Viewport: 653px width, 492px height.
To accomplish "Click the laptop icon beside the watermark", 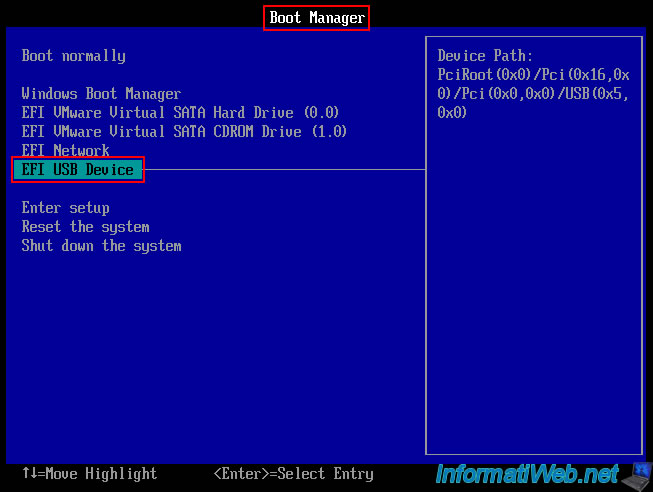I will point(635,471).
